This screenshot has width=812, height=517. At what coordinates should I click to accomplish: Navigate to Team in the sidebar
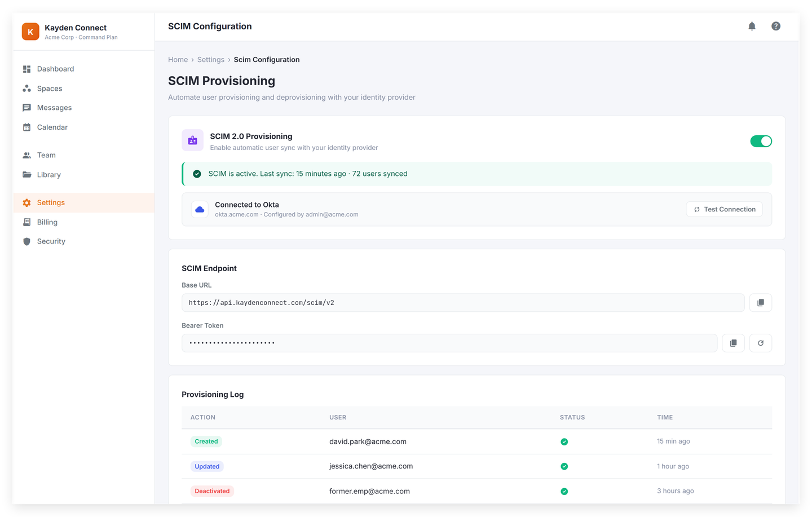pyautogui.click(x=83, y=155)
